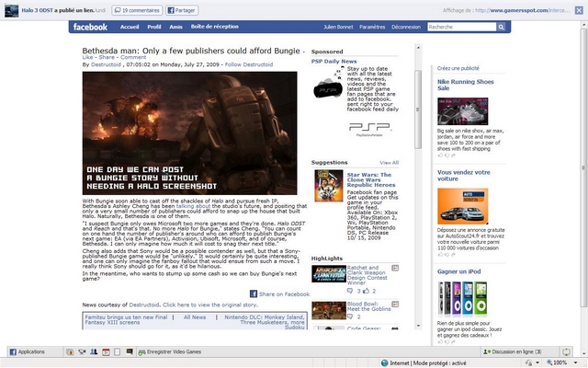Open the Applications menu in bottom bar
This screenshot has height=368, width=588.
coord(27,351)
